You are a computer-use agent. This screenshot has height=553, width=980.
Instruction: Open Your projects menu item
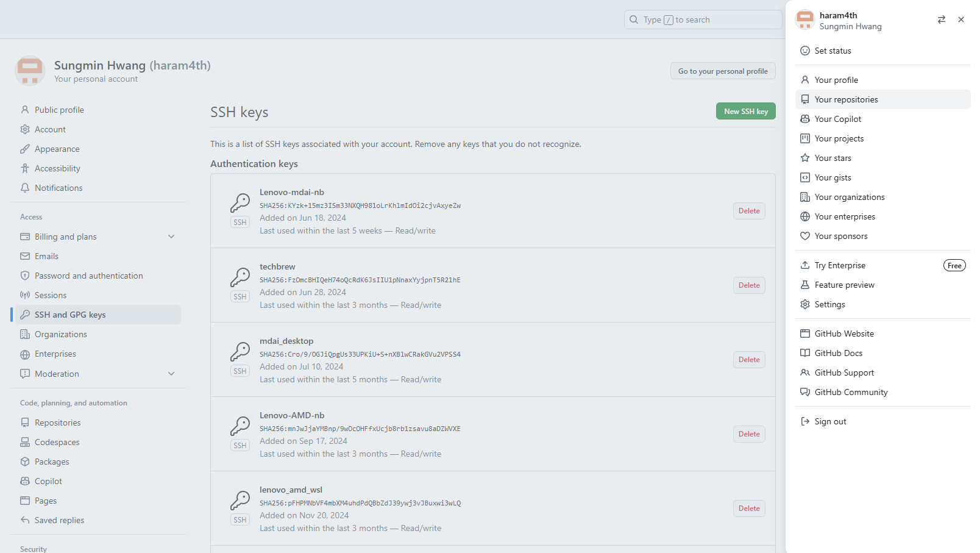coord(883,138)
